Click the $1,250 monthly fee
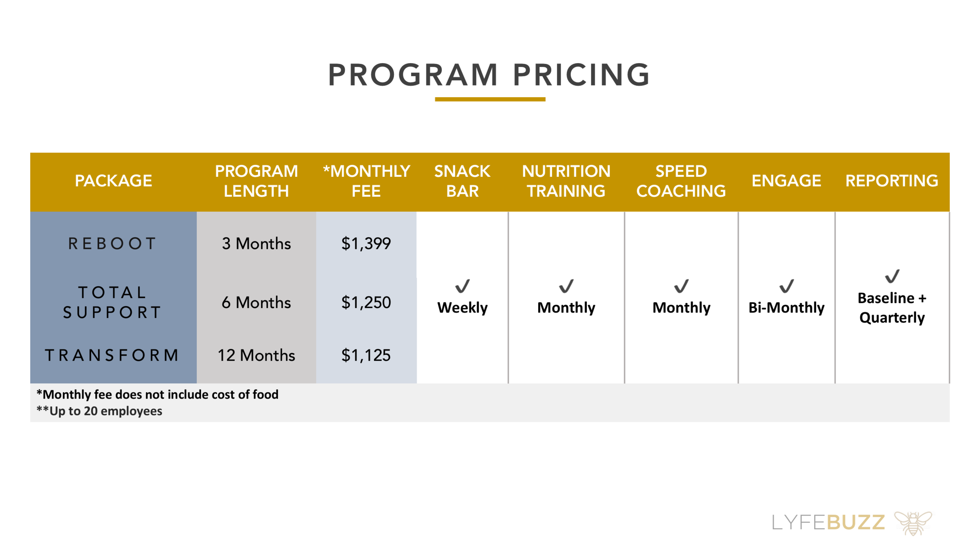 click(366, 303)
